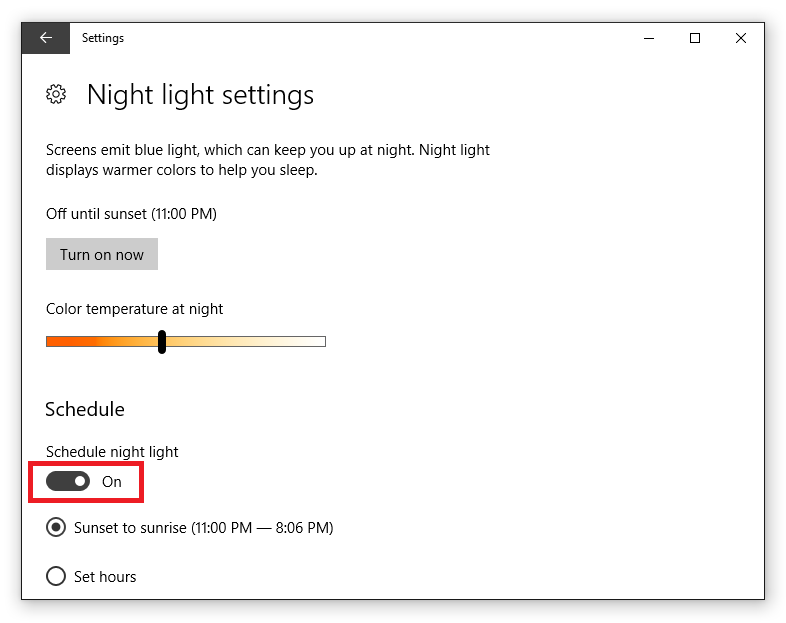Click the Schedule section heading
This screenshot has height=623, width=786.
click(x=85, y=409)
